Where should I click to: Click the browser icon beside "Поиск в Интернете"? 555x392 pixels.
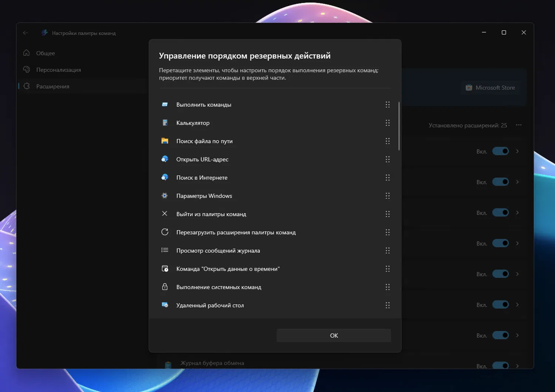[165, 177]
